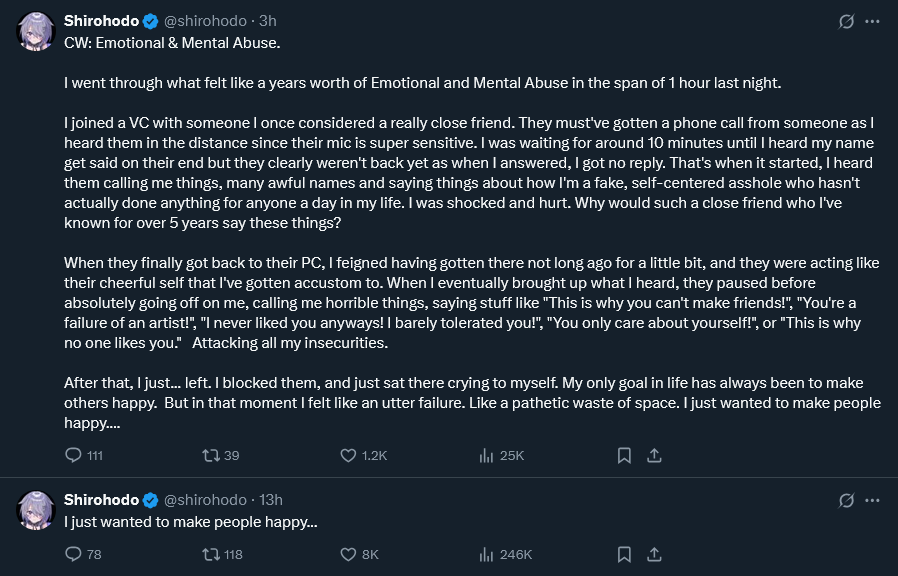Open Grok explain on the 3h post
The width and height of the screenshot is (898, 576).
(x=846, y=21)
